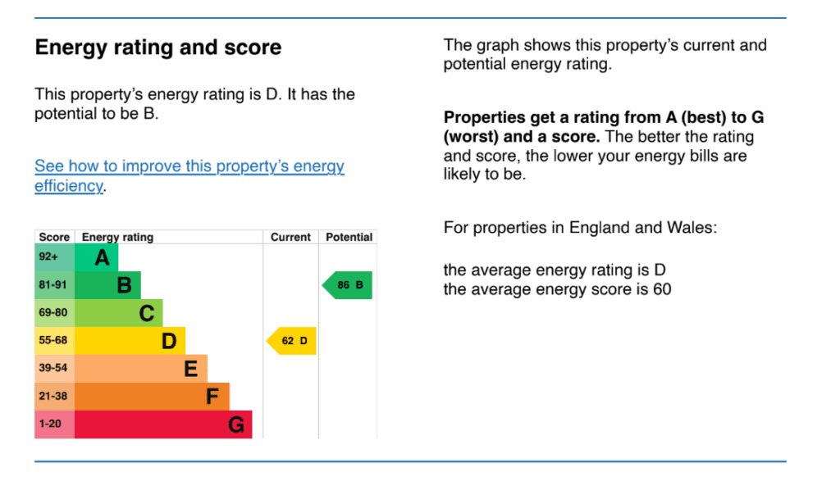The image size is (840, 504).
Task: Select the yellow D rating bar
Action: (x=130, y=341)
